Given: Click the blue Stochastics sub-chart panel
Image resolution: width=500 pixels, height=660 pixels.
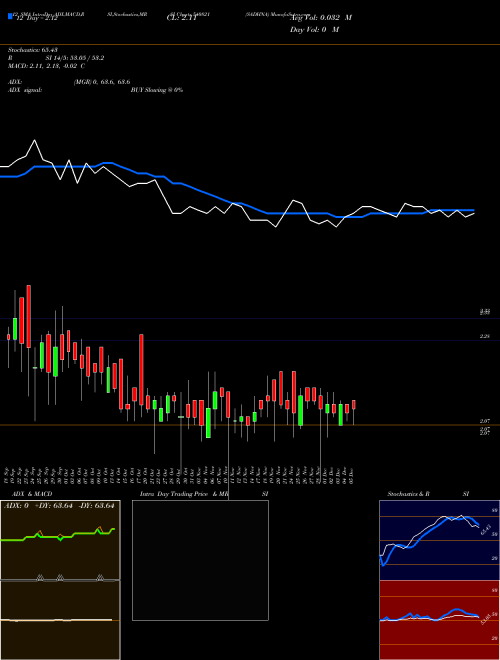Looking at the screenshot, I should 439,540.
